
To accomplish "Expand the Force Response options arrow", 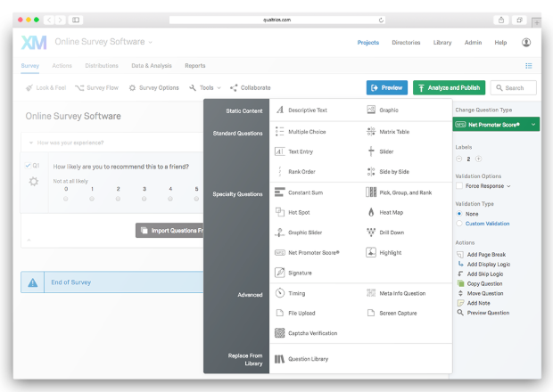I will coord(508,186).
